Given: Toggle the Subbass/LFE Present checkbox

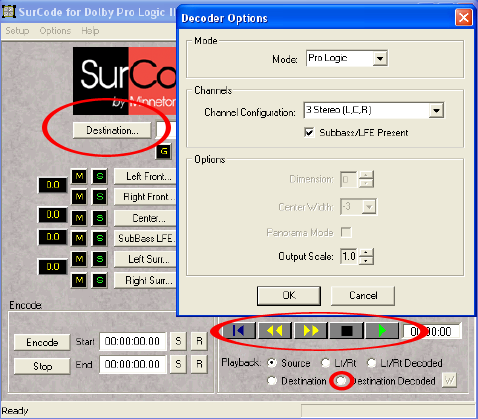Looking at the screenshot, I should pyautogui.click(x=309, y=132).
